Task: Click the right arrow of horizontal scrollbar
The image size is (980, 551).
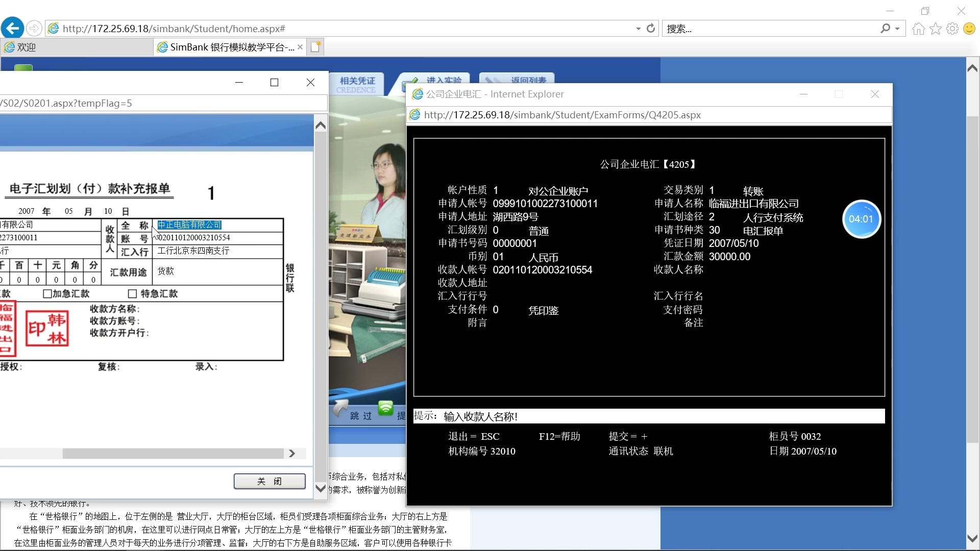Action: (292, 454)
